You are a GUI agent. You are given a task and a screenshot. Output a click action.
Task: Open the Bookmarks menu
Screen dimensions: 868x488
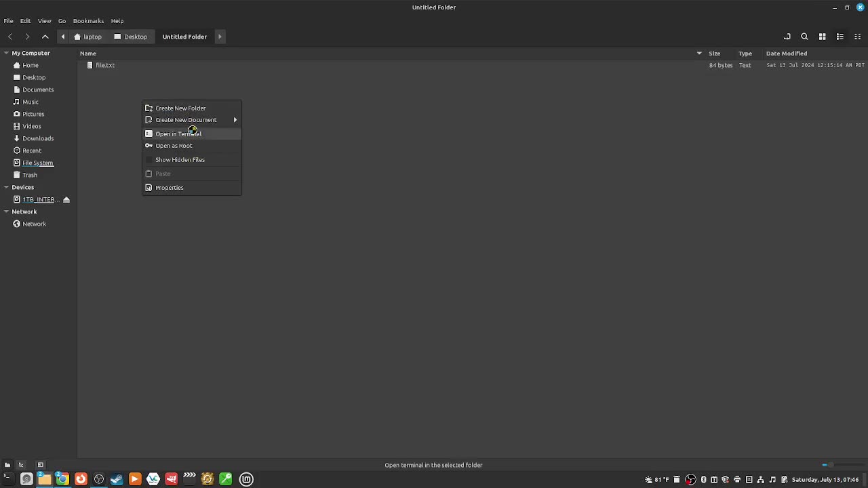[88, 21]
